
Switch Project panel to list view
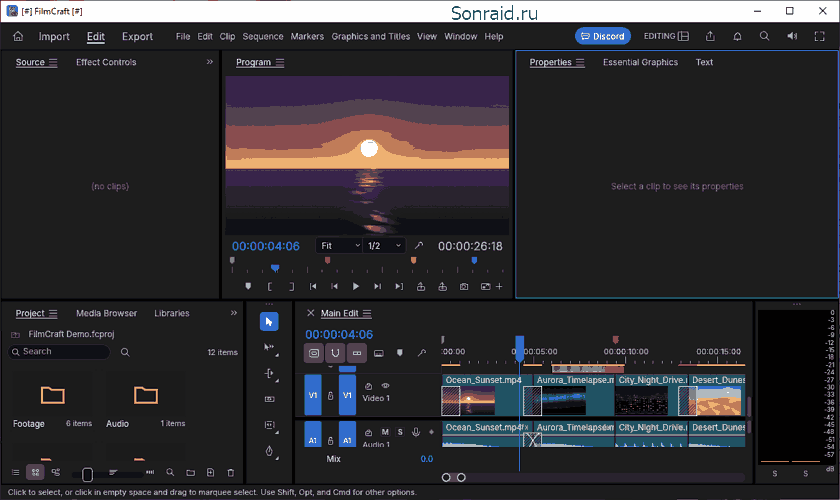tap(16, 472)
